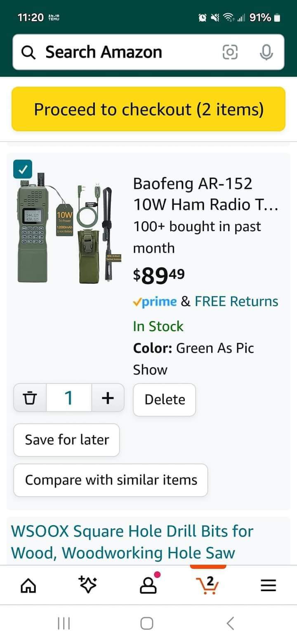Open the account profile icon
297x644 pixels.
pyautogui.click(x=148, y=585)
